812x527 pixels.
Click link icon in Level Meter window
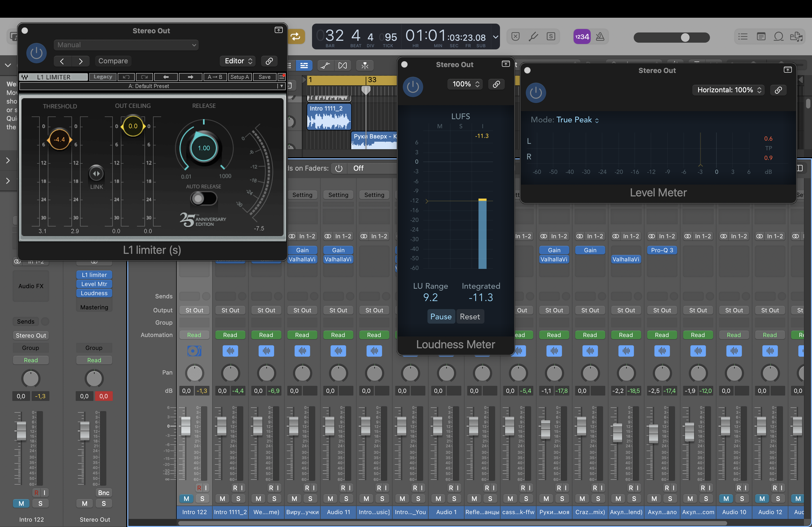[778, 90]
